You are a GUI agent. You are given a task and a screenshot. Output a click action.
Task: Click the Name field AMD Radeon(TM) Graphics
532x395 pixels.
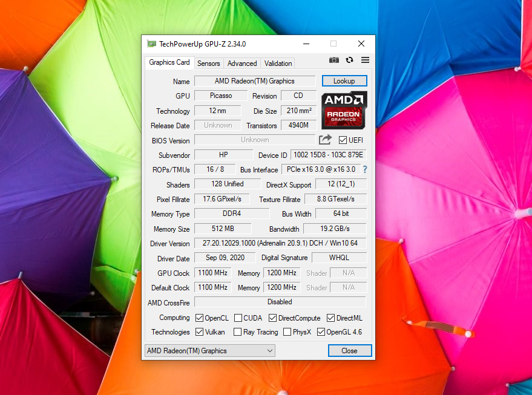click(255, 81)
